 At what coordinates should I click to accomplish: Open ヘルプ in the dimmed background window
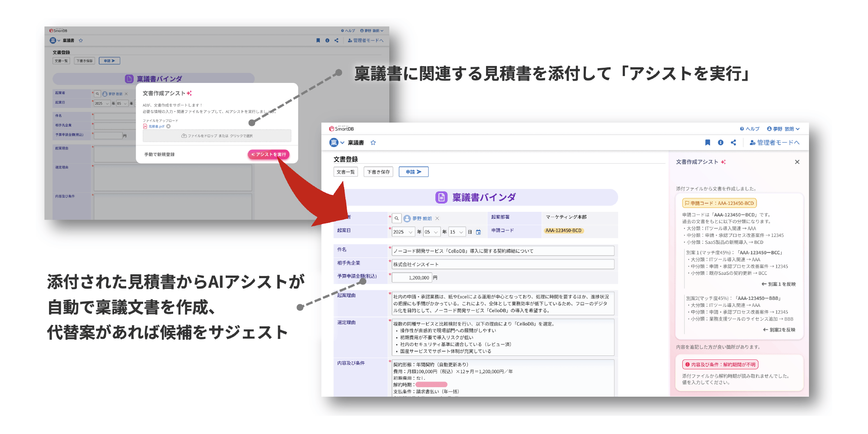[348, 31]
